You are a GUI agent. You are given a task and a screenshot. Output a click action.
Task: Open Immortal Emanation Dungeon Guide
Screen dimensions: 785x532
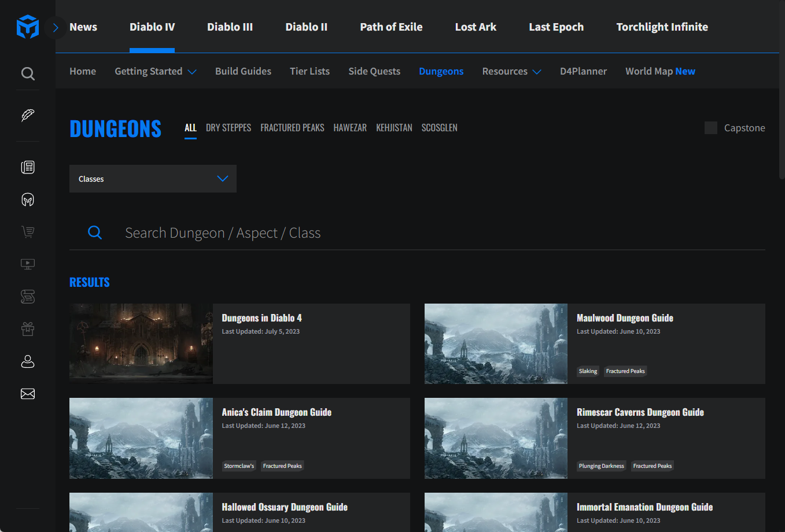(644, 507)
